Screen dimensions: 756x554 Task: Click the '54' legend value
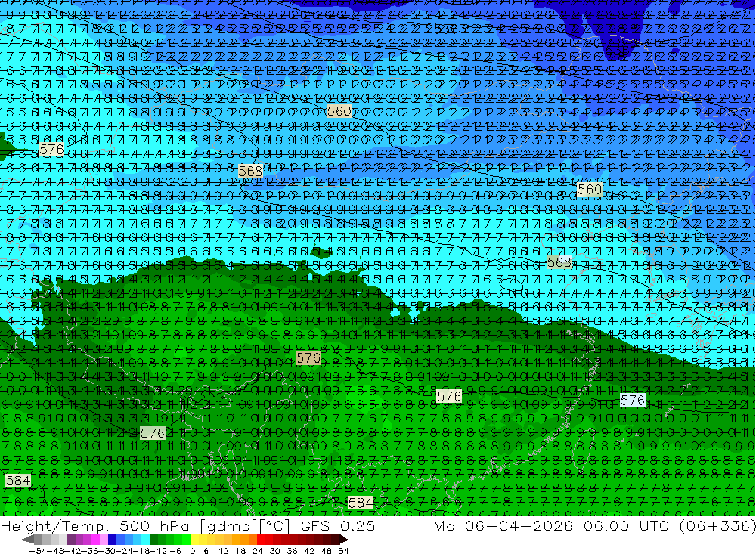[x=343, y=551]
